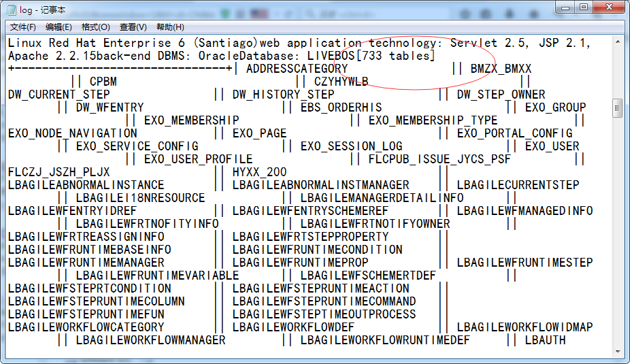Click the text FLCPUB_ISSUE_JYCS_PSF
630x364 pixels.
440,159
